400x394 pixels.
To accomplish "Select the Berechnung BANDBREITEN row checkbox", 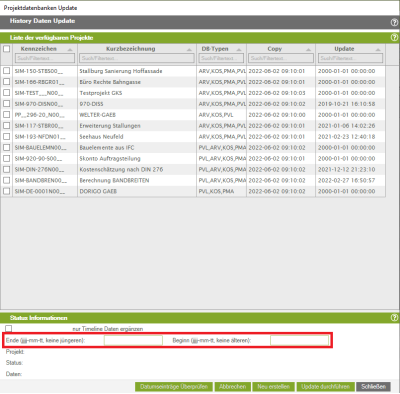I will click(x=7, y=180).
